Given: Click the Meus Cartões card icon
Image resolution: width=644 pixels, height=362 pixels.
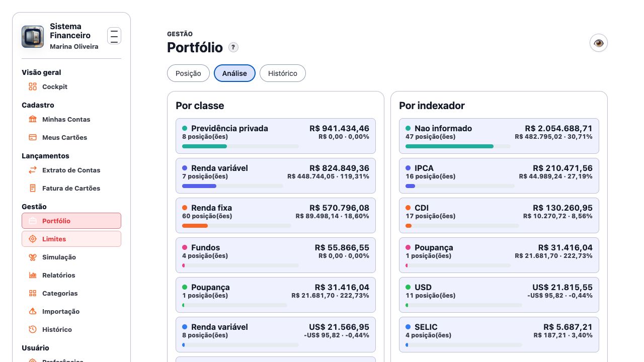Looking at the screenshot, I should pyautogui.click(x=33, y=137).
